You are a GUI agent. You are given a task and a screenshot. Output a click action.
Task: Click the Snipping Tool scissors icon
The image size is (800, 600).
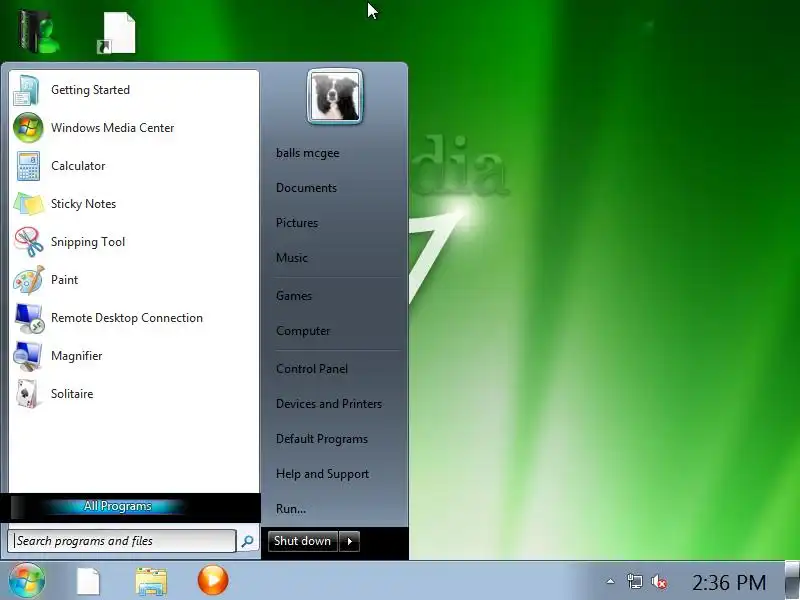[28, 242]
